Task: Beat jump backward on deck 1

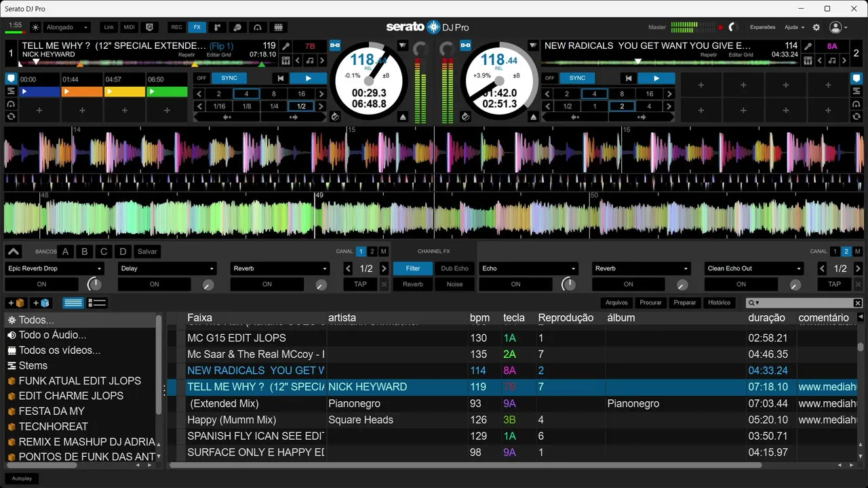Action: 226,117
